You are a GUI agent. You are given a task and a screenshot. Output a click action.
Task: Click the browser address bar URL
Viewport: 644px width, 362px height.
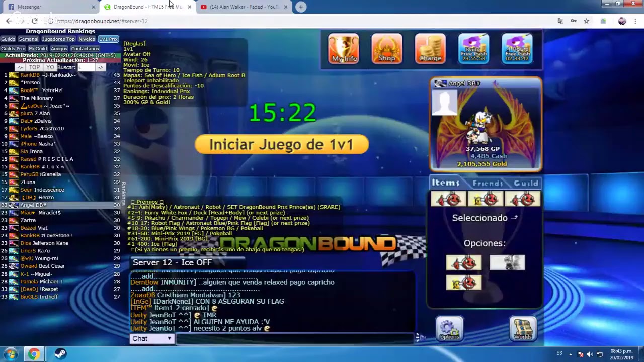click(x=102, y=21)
